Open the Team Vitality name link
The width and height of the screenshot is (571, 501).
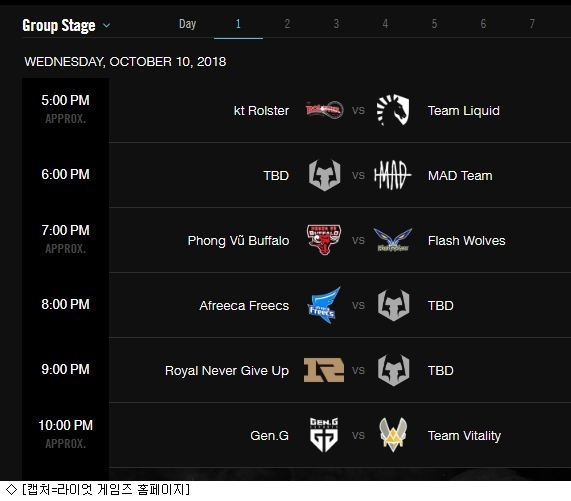[x=464, y=435]
